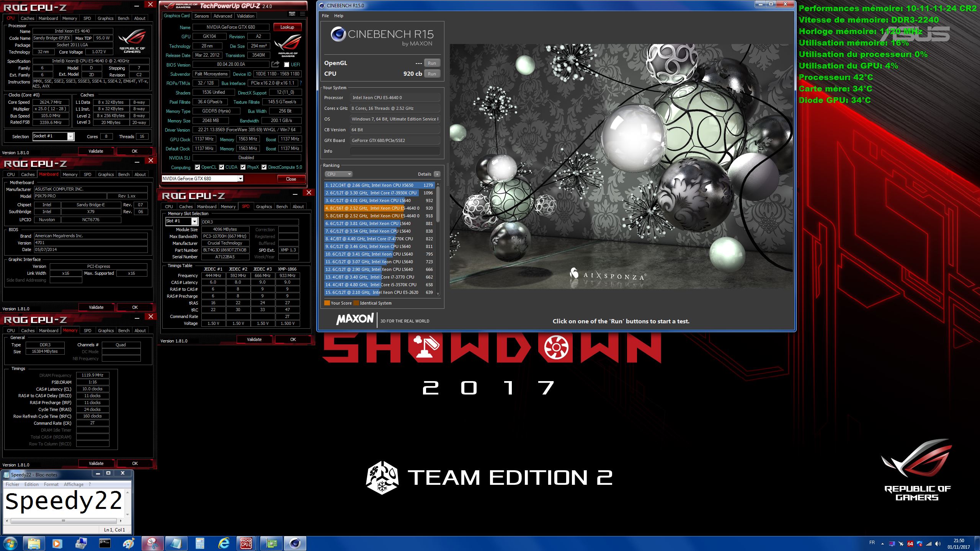Image resolution: width=980 pixels, height=551 pixels.
Task: Open Windows Explorer from the taskbar
Action: tap(34, 543)
